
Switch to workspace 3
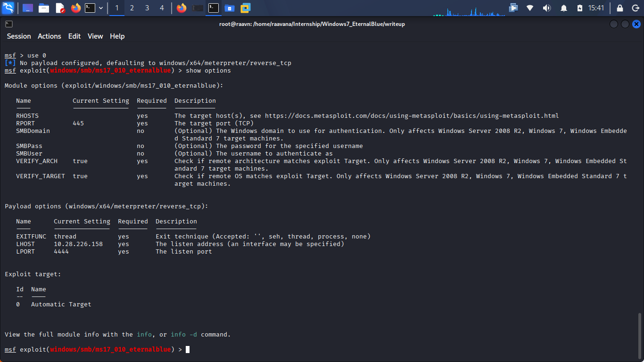147,8
